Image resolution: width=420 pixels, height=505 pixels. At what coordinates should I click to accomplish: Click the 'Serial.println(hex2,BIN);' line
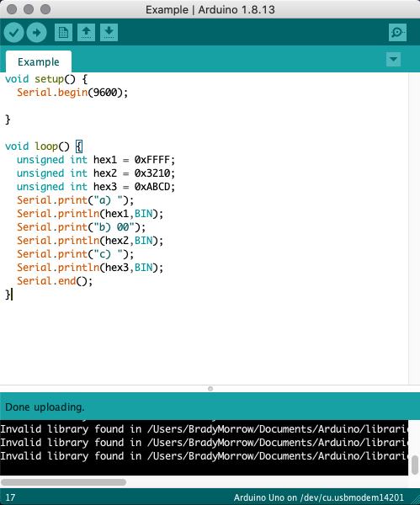pyautogui.click(x=90, y=241)
